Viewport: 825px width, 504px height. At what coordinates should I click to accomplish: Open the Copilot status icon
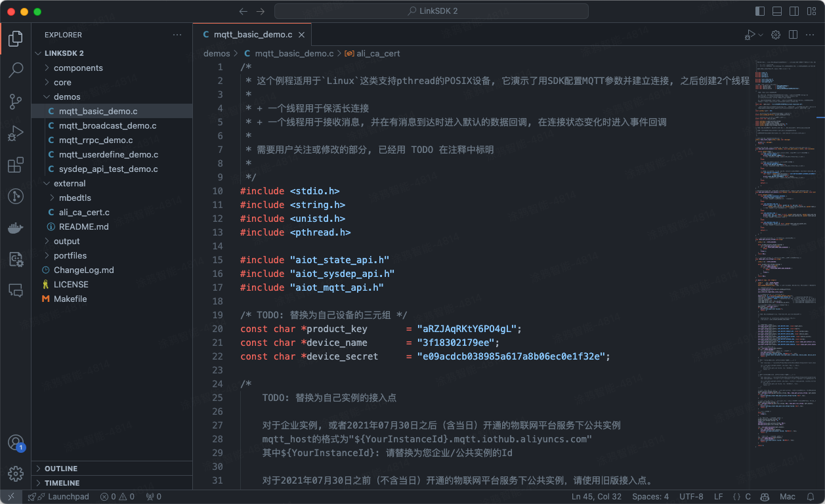click(765, 497)
